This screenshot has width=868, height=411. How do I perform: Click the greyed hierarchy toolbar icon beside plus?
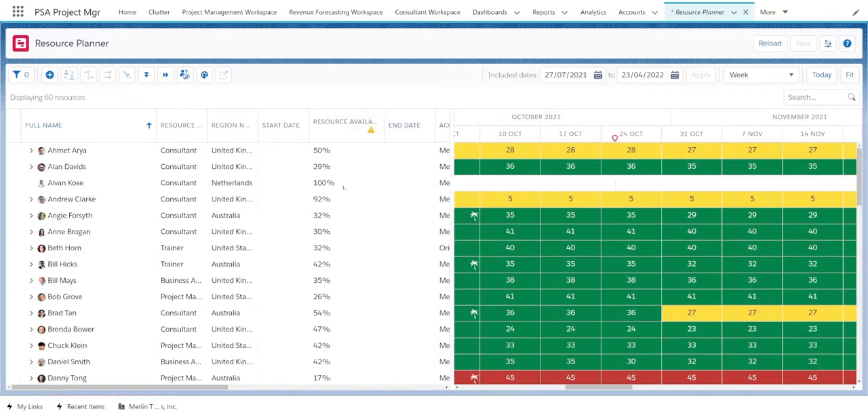click(68, 75)
